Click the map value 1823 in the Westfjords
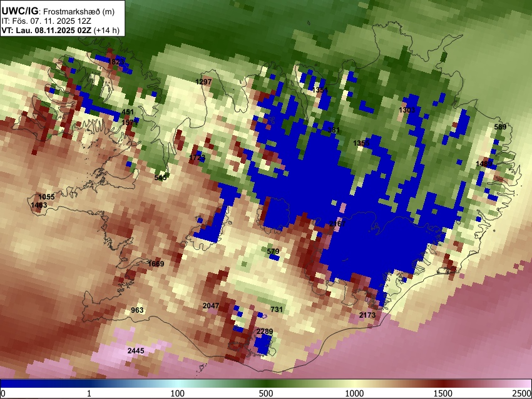 coord(116,62)
